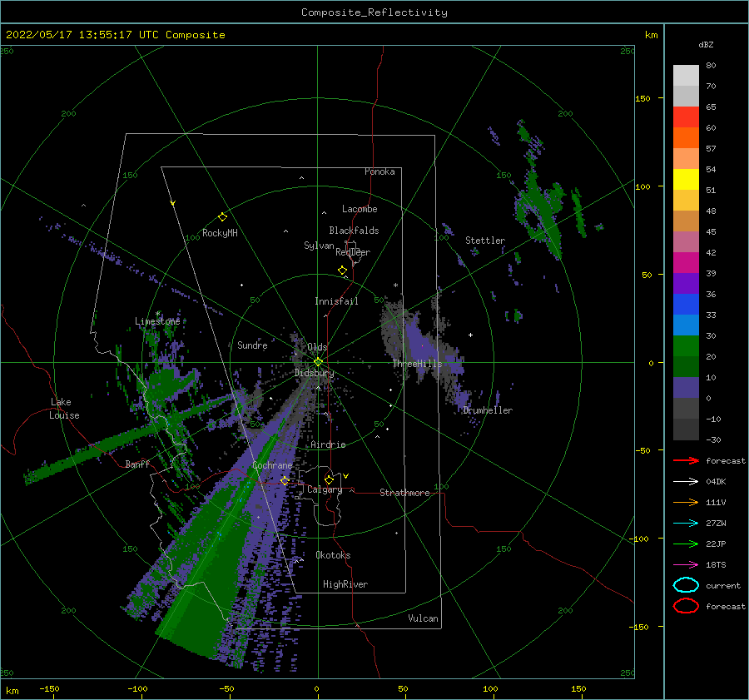Pick the purple 39 dBZ color swatch
The image size is (749, 700).
coord(686,284)
